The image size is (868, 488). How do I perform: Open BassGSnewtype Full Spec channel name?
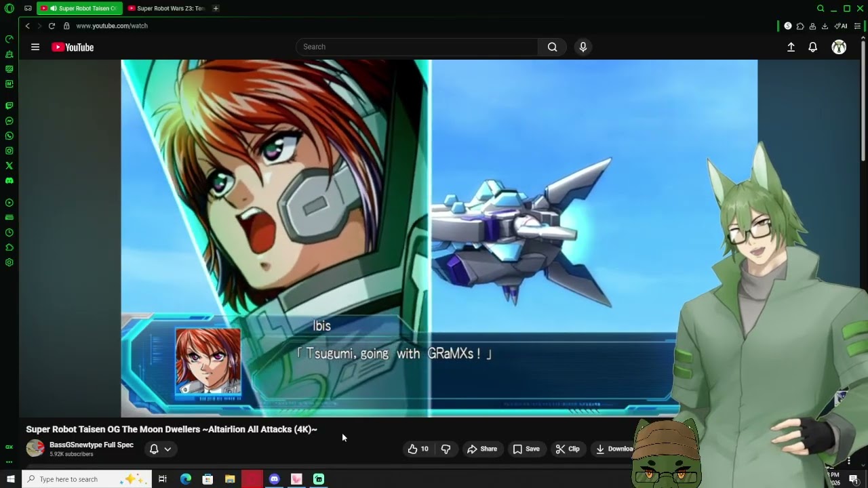coord(92,445)
